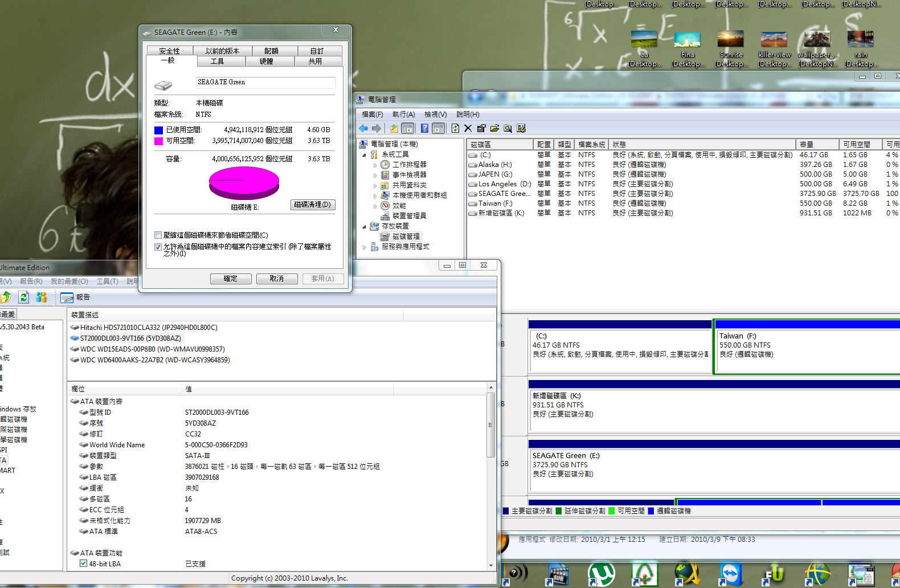The image size is (900, 588).
Task: Click the two-people icon in EVEREST toolbar
Action: (x=41, y=297)
